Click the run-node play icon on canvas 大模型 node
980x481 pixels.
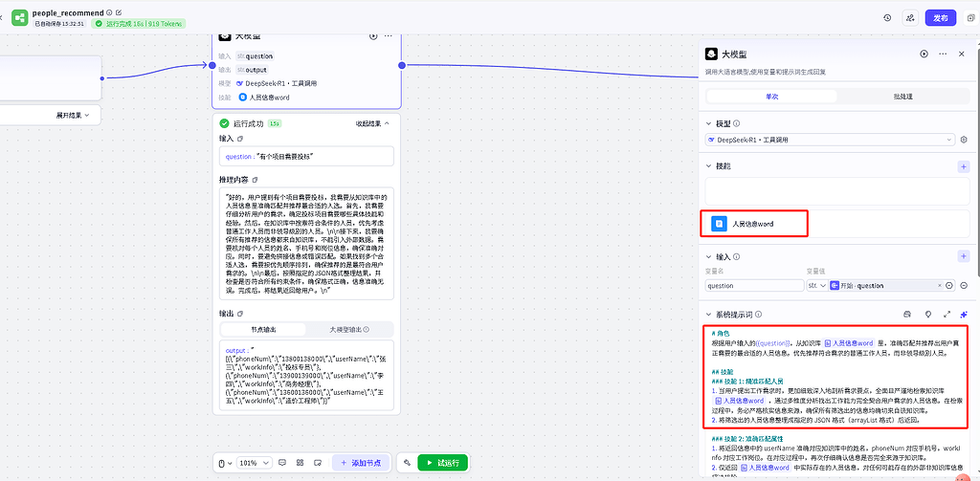(373, 36)
